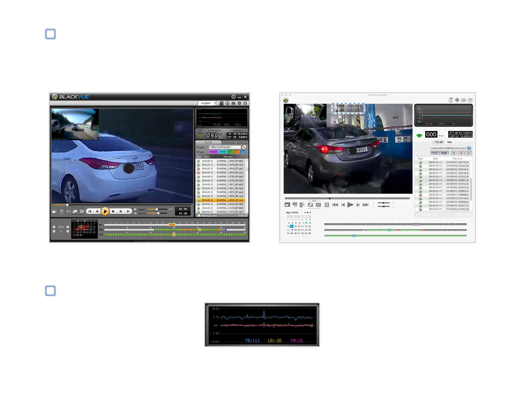Viewport: 525px width, 420px height.
Task: Enable Filtering by date checkbox in Windows viewer
Action: click(199, 216)
